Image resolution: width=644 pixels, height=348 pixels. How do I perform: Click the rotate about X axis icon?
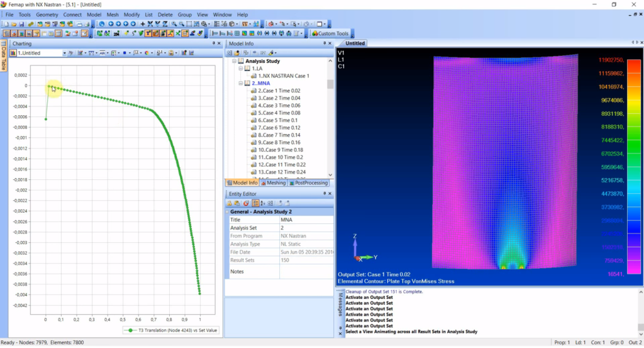(150, 24)
